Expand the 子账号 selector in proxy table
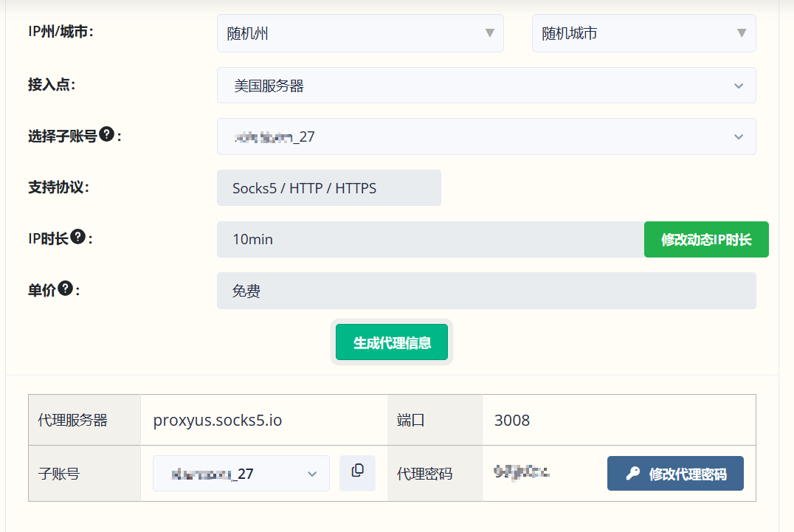 click(241, 474)
